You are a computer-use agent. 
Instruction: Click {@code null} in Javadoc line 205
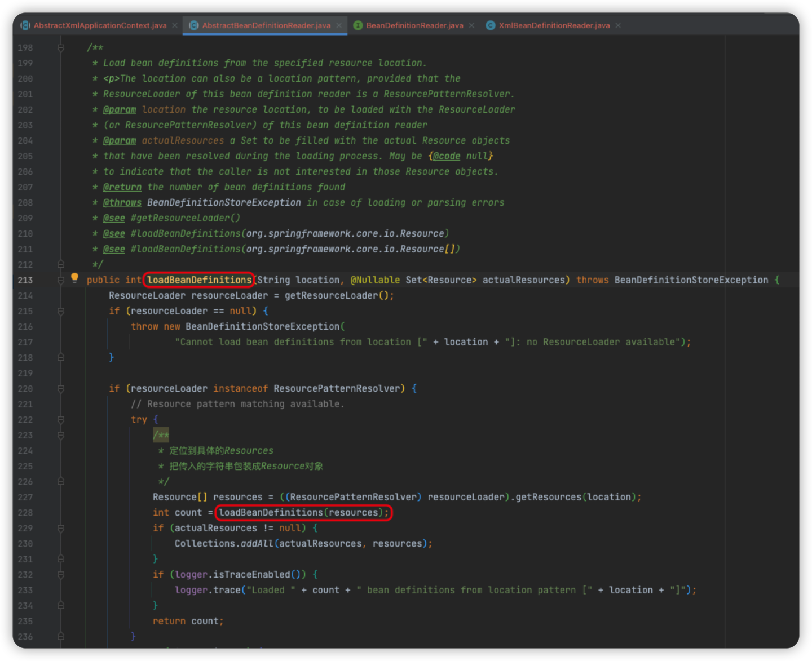click(x=461, y=156)
